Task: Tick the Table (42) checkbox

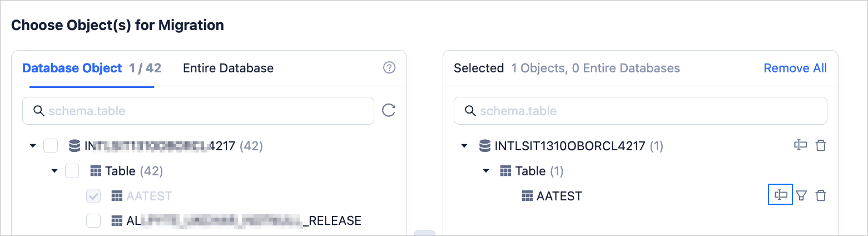Action: [72, 171]
